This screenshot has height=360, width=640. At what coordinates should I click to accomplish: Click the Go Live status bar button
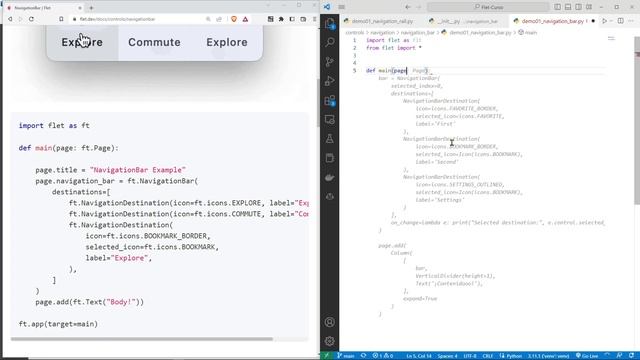587,356
